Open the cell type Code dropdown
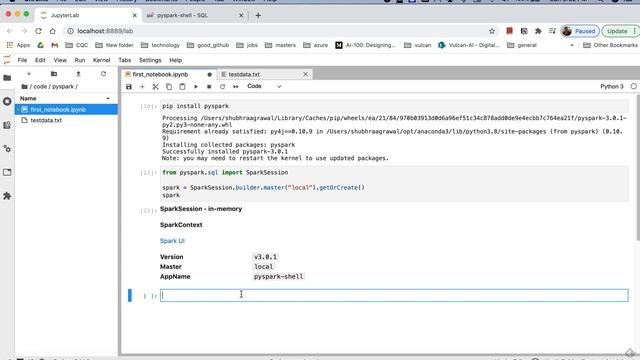 tap(264, 87)
